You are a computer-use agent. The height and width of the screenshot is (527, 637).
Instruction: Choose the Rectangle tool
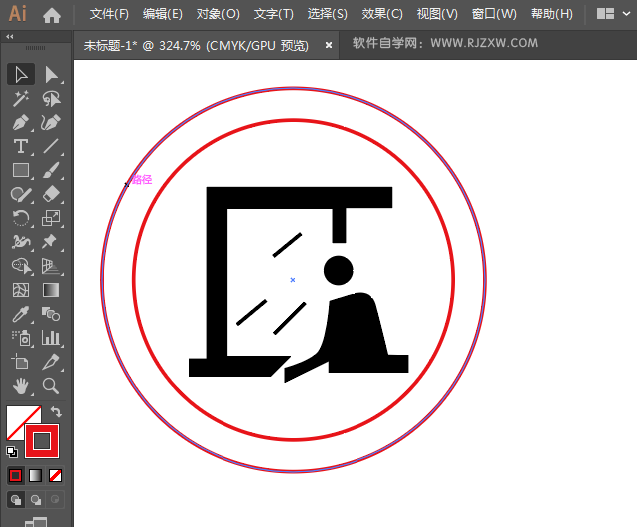point(20,171)
